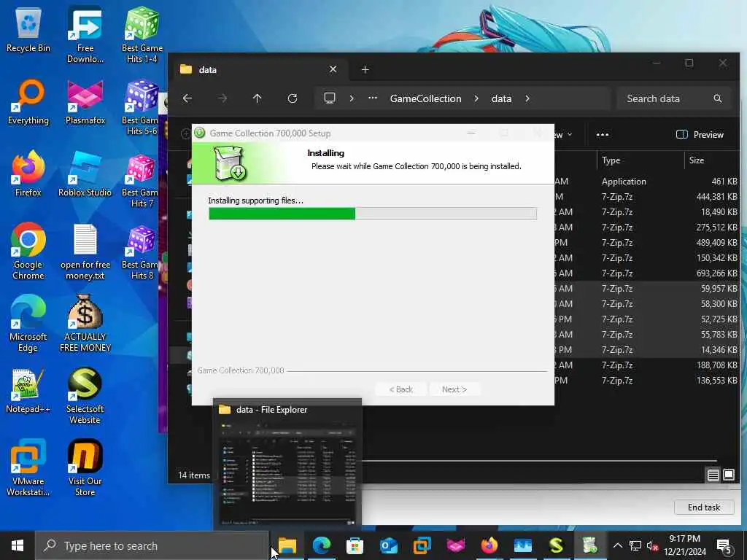This screenshot has width=747, height=560.
Task: Open the notification center icon
Action: [724, 546]
